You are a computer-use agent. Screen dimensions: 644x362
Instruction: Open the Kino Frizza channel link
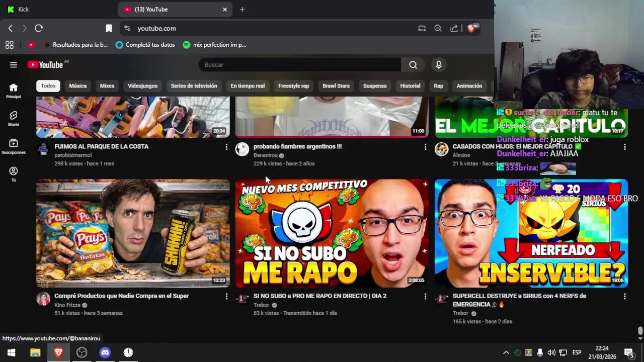pyautogui.click(x=67, y=305)
